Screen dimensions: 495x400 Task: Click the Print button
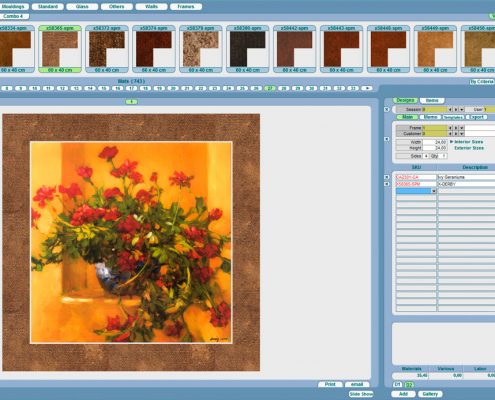coord(330,384)
